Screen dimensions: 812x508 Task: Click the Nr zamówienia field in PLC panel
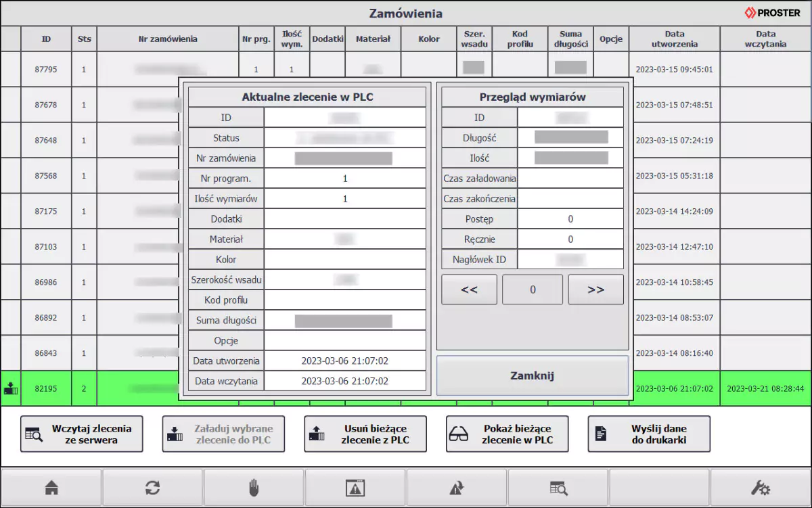(345, 158)
